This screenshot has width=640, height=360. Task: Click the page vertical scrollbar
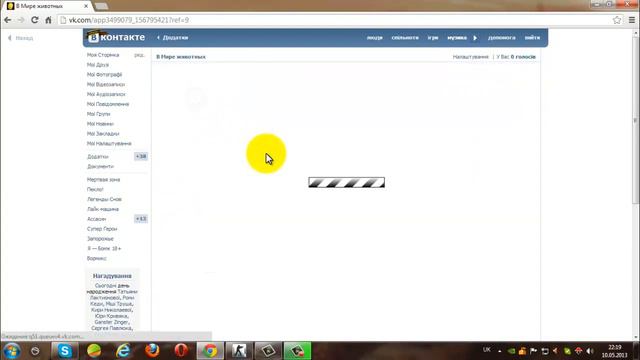[635, 122]
